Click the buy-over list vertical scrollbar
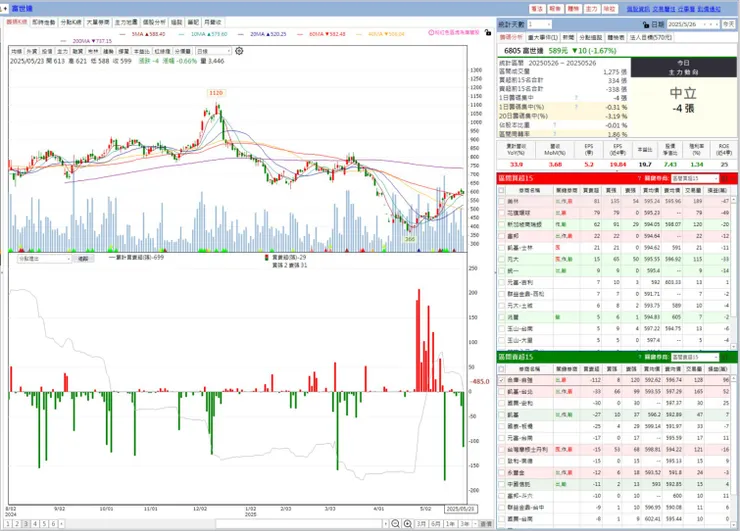740x531 pixels. click(x=734, y=271)
